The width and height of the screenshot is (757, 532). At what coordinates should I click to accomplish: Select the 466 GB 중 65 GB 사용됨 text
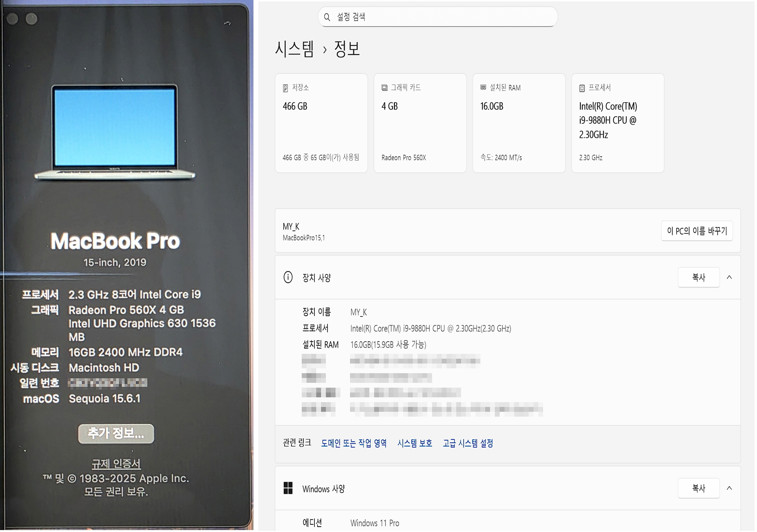(321, 157)
